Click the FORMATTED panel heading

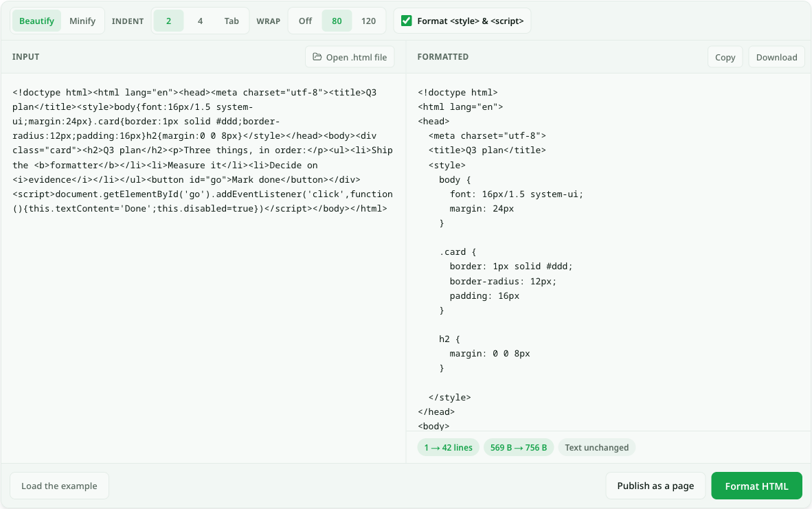pyautogui.click(x=443, y=57)
